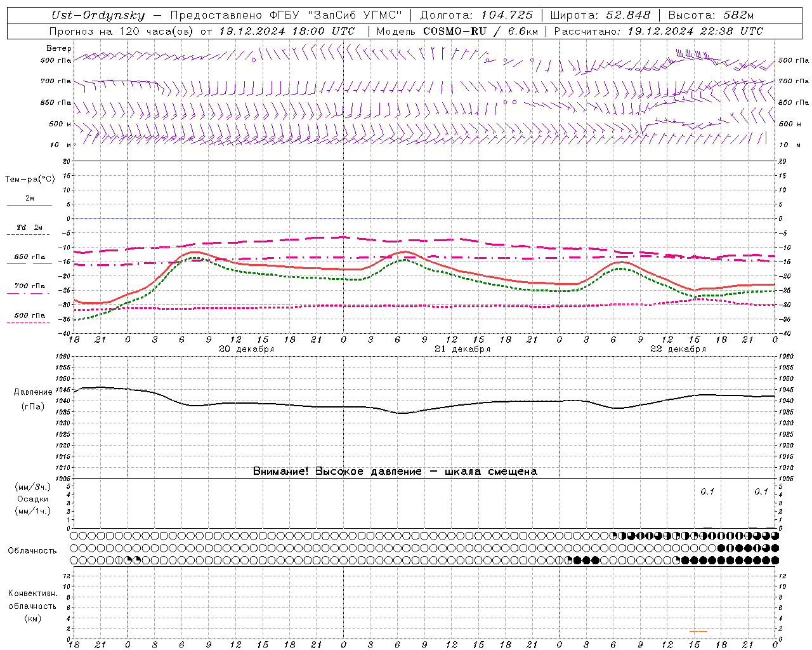Click the (мм/1ч.) precipitation unit label

[33, 511]
